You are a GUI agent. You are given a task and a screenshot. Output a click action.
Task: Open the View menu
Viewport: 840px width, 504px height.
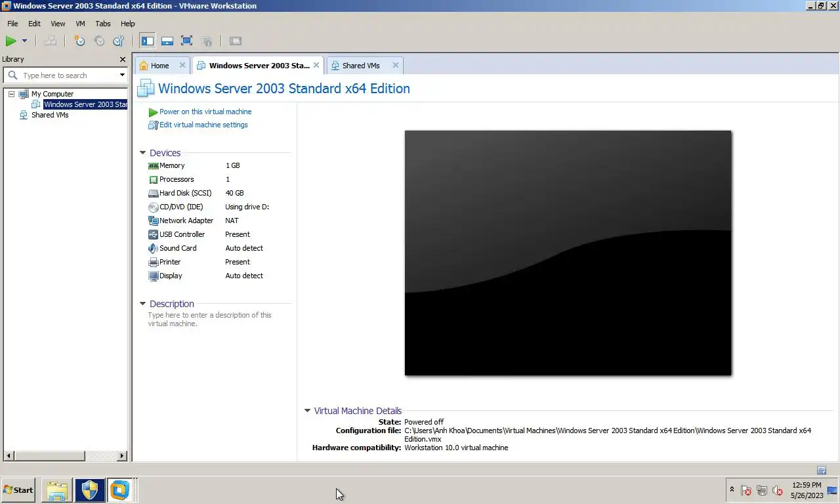58,24
